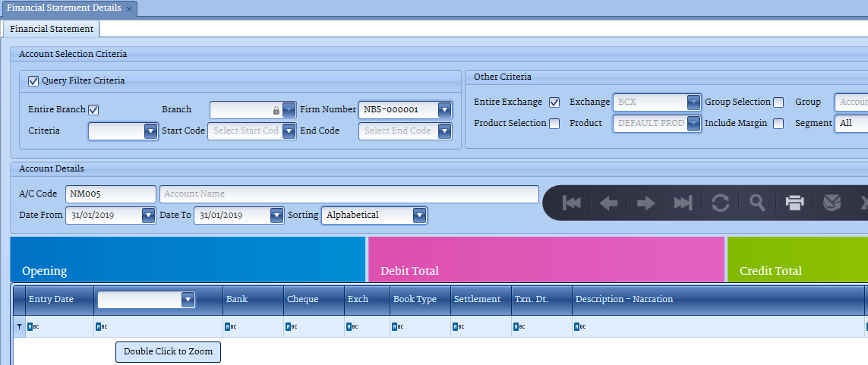The height and width of the screenshot is (365, 868).
Task: Toggle the Query Filter Criteria checkbox
Action: [x=33, y=80]
